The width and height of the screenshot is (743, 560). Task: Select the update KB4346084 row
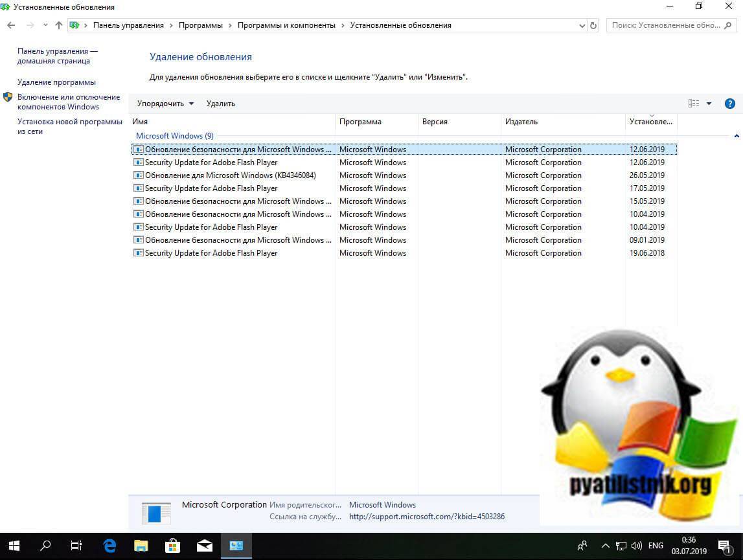tap(230, 175)
